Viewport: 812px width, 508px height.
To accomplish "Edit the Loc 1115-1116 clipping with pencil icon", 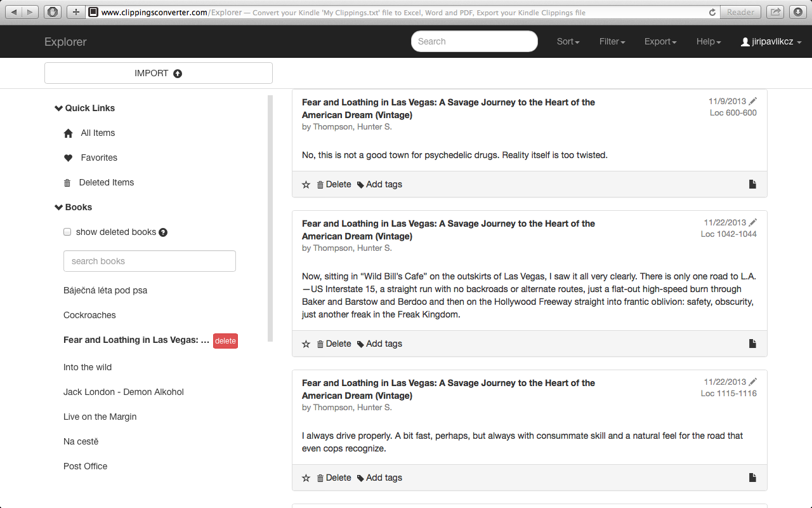I will coord(753,382).
